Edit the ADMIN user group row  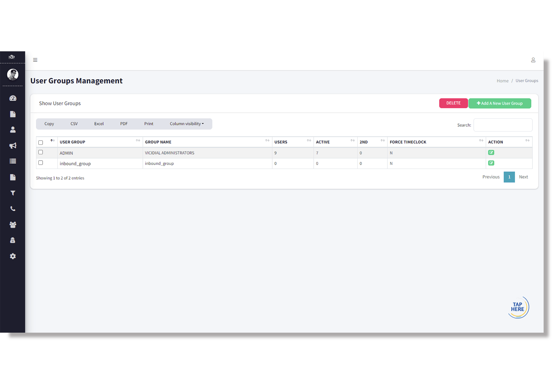pyautogui.click(x=491, y=153)
